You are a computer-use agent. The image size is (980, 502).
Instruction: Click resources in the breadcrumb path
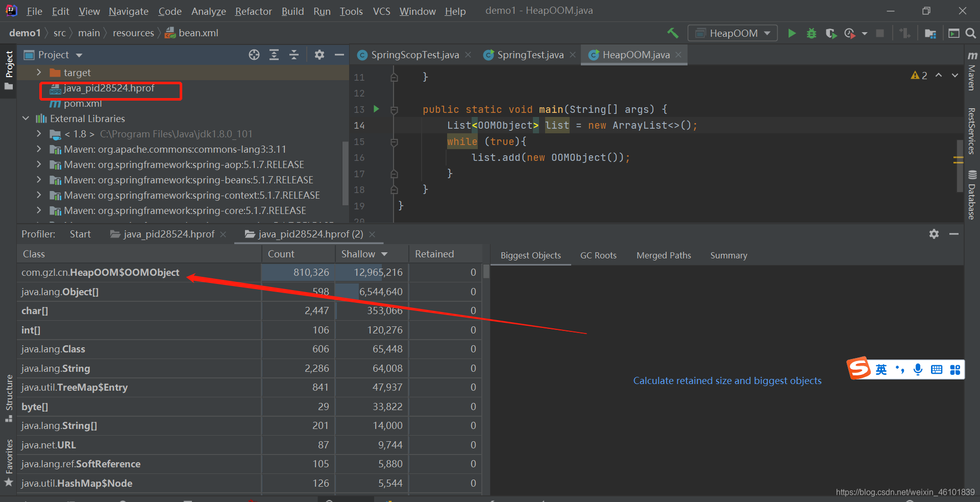tap(133, 33)
